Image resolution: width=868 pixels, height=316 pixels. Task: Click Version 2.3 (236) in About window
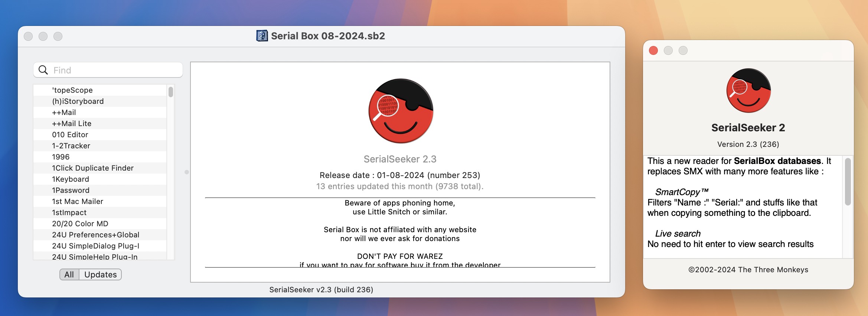click(x=748, y=144)
